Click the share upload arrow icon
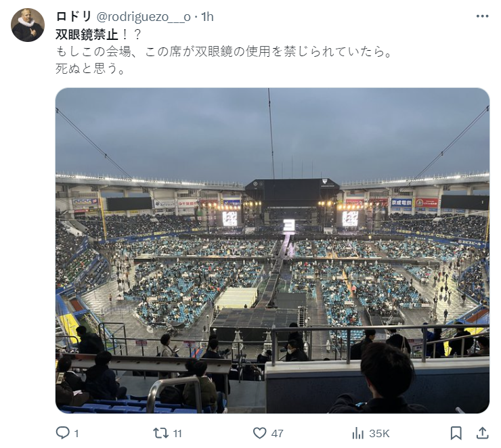 coord(483,433)
